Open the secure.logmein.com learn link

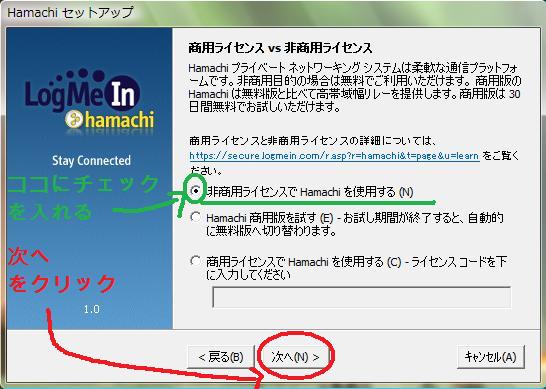[334, 156]
